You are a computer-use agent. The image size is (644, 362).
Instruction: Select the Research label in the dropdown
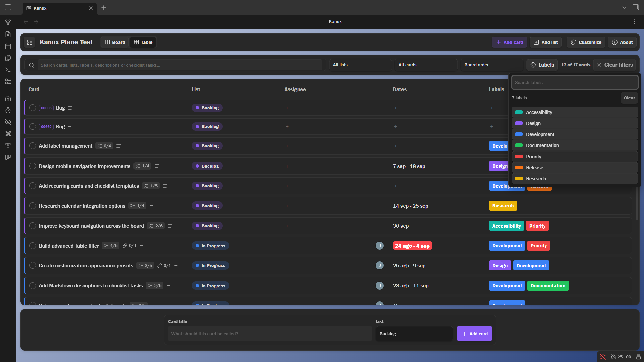575,179
